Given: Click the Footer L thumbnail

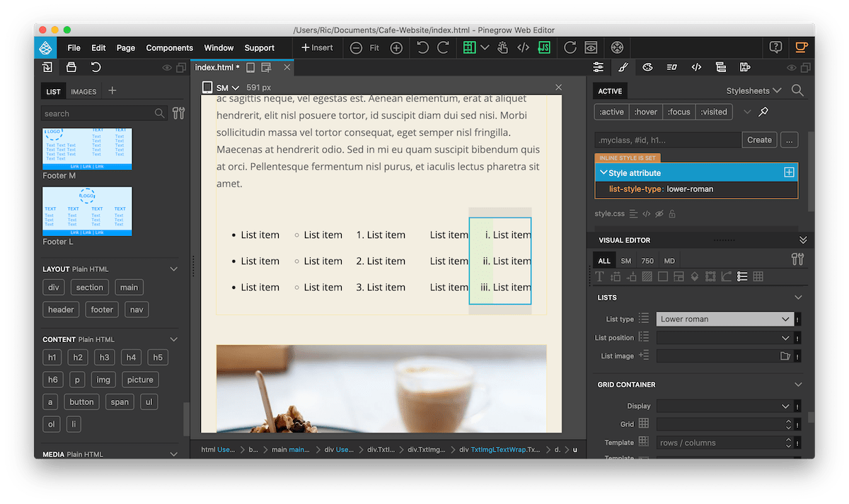Looking at the screenshot, I should tap(87, 211).
